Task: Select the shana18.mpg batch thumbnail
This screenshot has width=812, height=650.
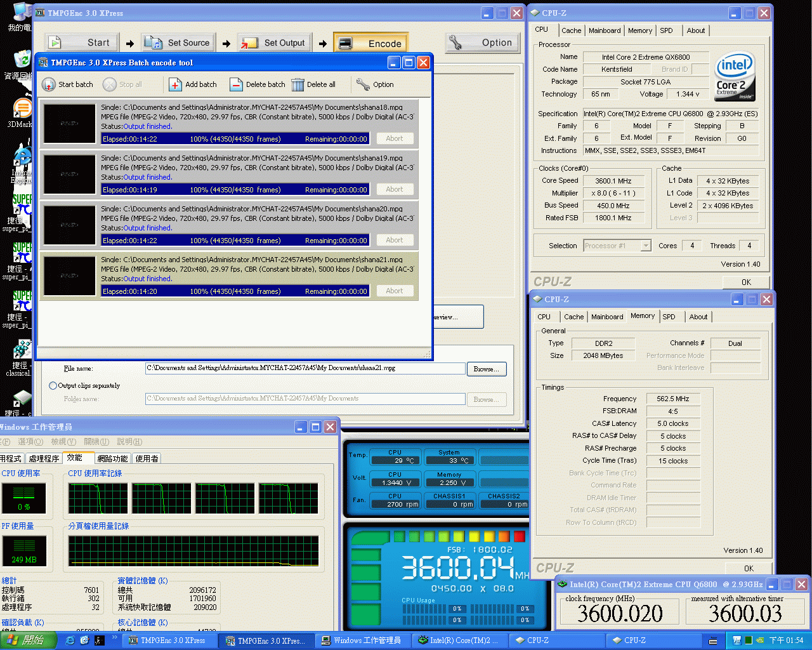Action: point(70,123)
